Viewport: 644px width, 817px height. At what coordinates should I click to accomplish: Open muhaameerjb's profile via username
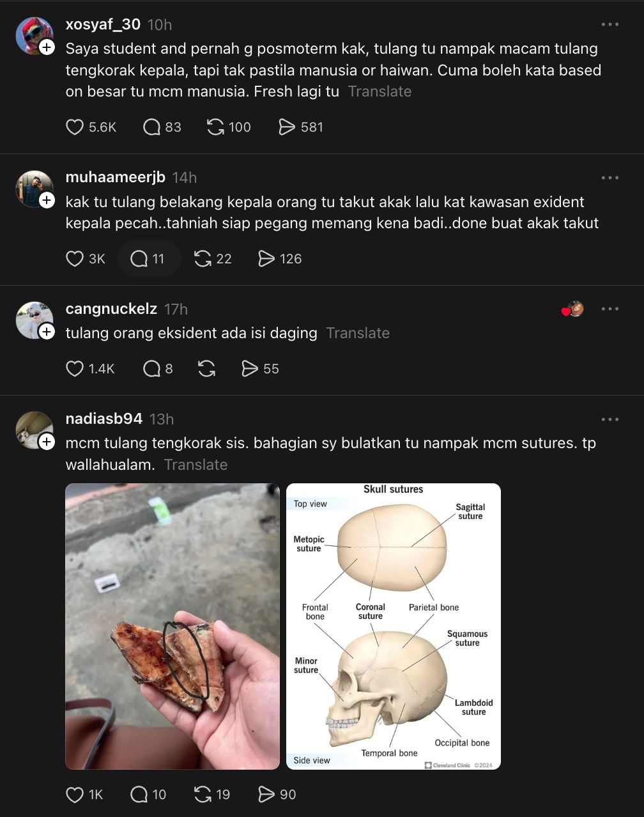click(x=116, y=177)
